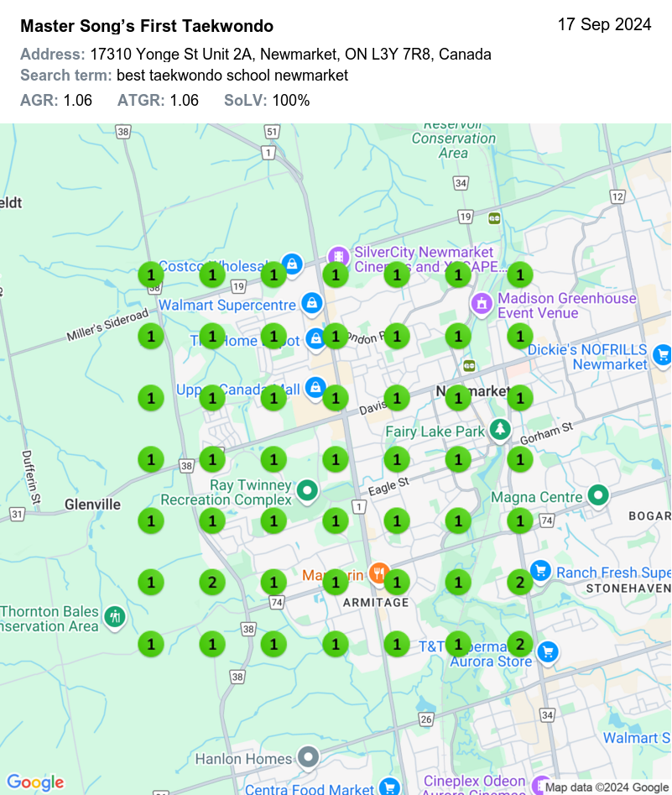Click the AGR value 1.06

click(77, 101)
